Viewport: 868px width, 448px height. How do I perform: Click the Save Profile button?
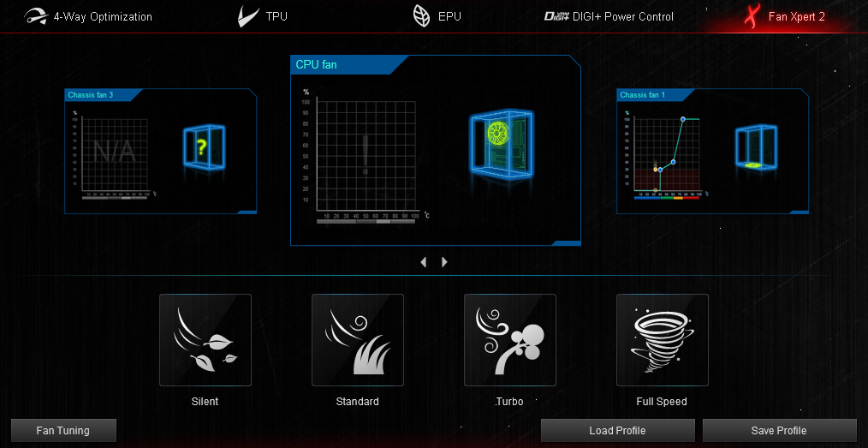pos(779,430)
